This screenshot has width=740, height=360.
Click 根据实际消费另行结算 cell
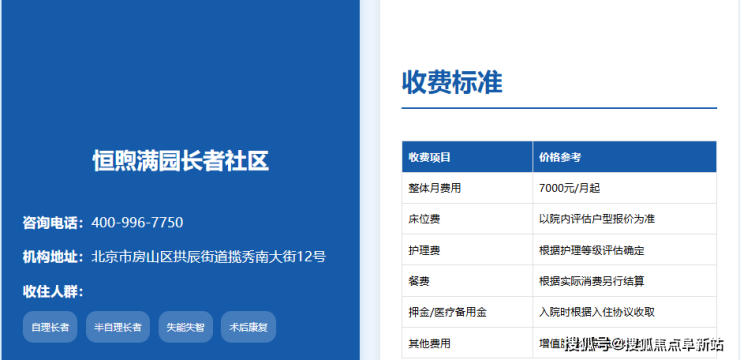click(x=624, y=281)
